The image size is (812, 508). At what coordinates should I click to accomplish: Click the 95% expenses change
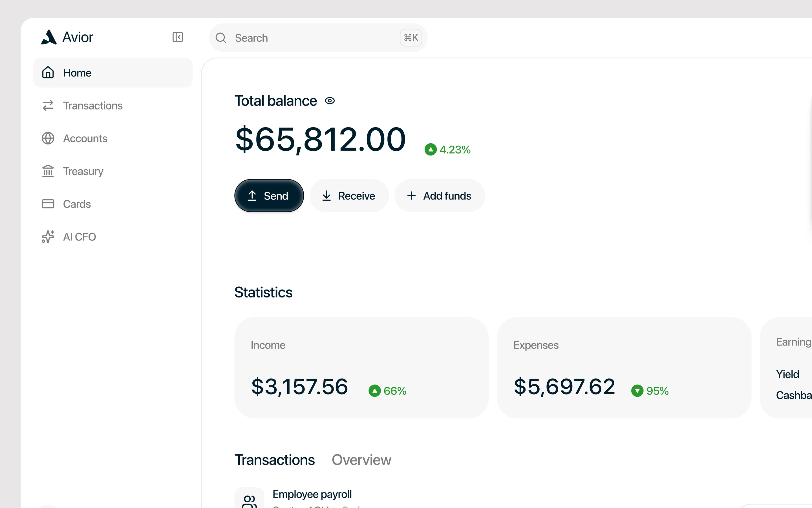[658, 391]
